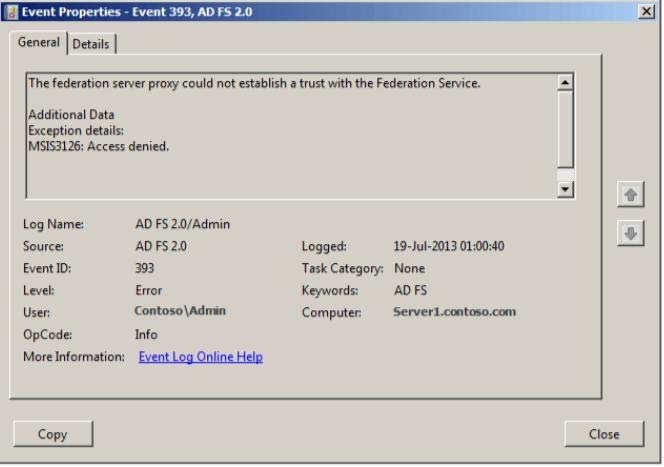Viewport: 664px width, 467px height.
Task: Click the AD FS 2.0/Admin log name
Action: pos(183,224)
